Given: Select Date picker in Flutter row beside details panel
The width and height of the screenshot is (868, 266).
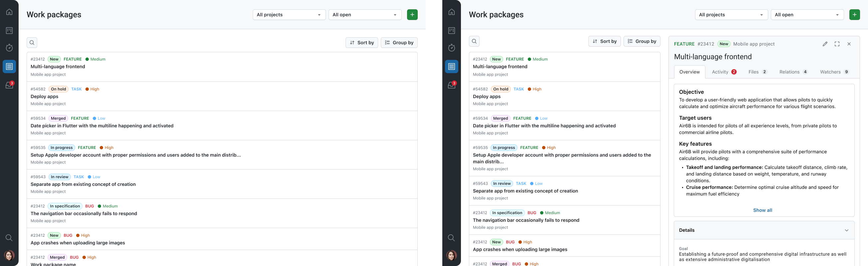Looking at the screenshot, I should (564, 126).
